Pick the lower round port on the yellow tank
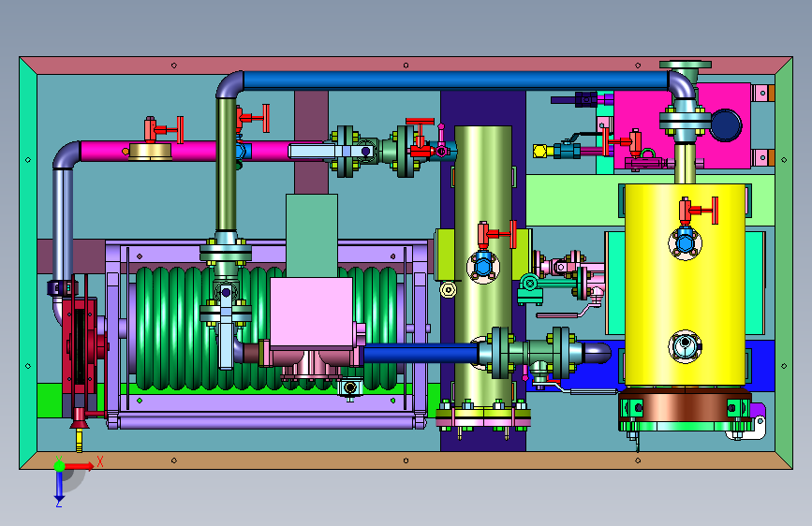812x526 pixels. [x=685, y=346]
